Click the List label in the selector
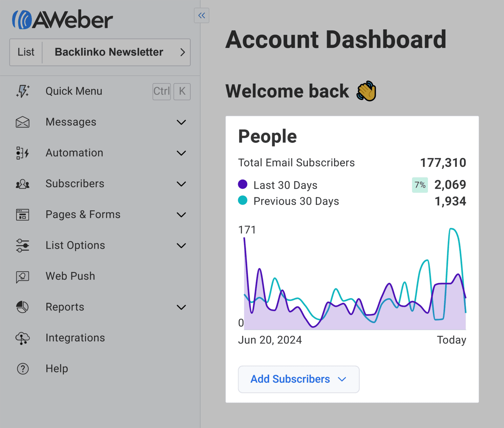This screenshot has width=504, height=428. [26, 52]
